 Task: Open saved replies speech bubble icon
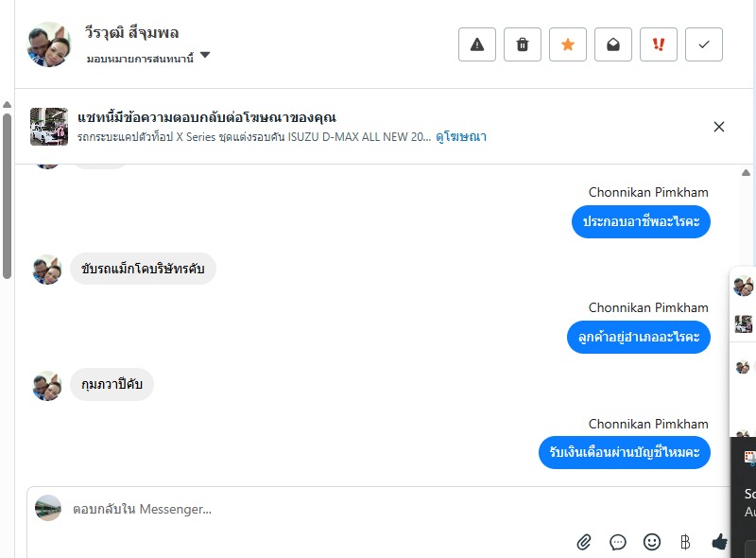coord(618,542)
